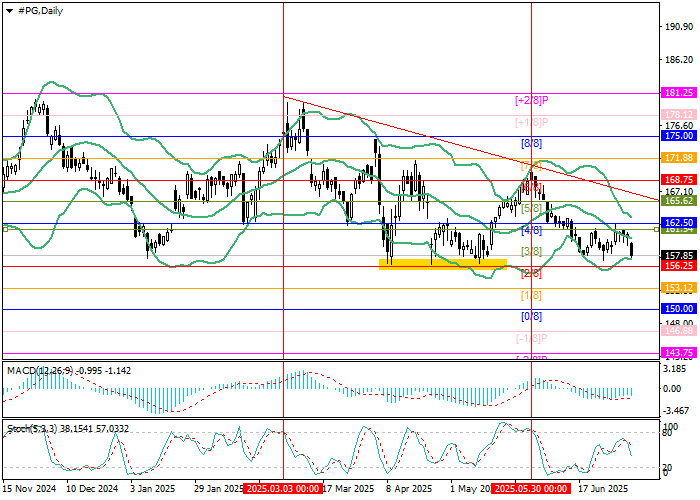Click the red 156.25 price tag
The height and width of the screenshot is (500, 700).
click(679, 266)
